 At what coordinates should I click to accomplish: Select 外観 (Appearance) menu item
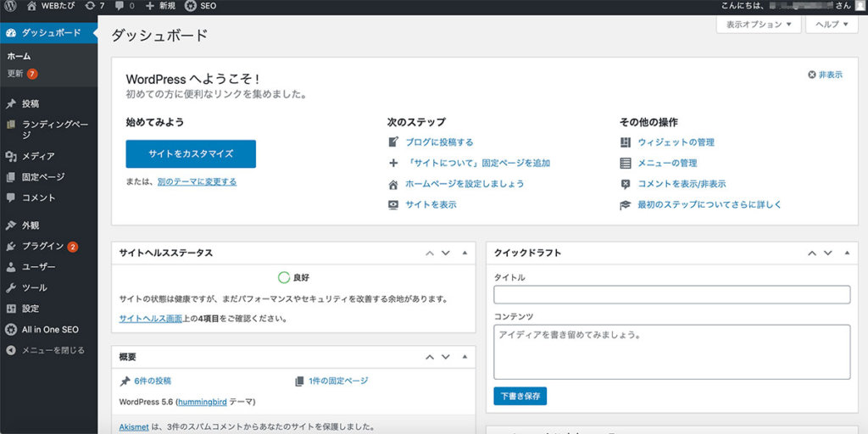31,225
